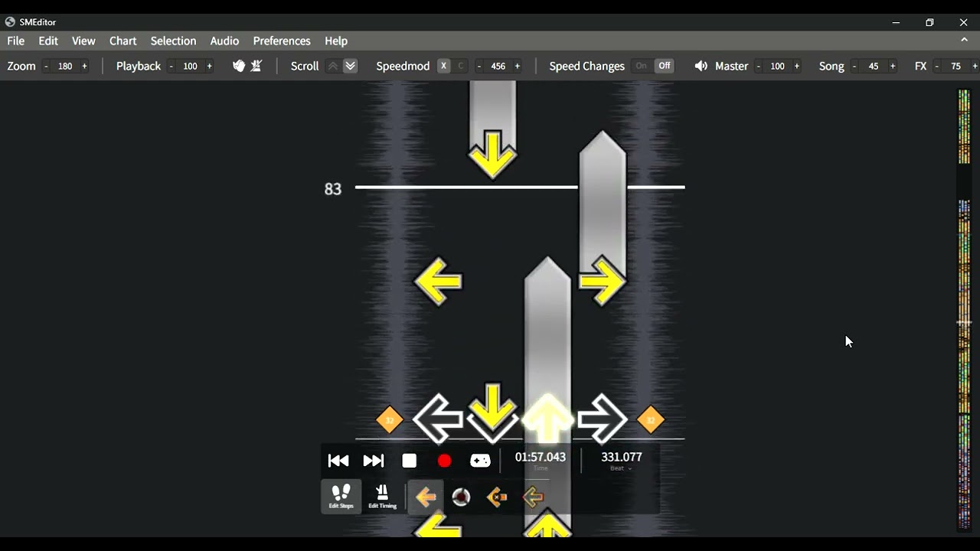980x551 pixels.
Task: Select the mine note type
Action: pyautogui.click(x=461, y=497)
